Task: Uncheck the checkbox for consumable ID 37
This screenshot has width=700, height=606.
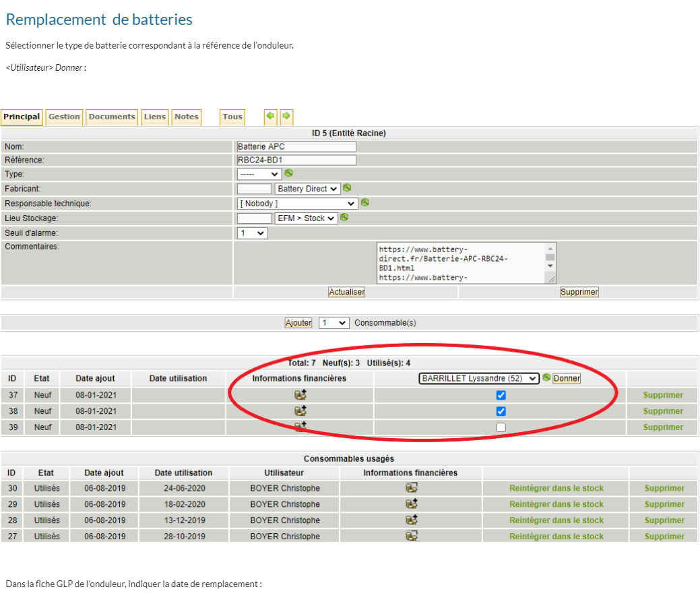Action: (x=501, y=395)
